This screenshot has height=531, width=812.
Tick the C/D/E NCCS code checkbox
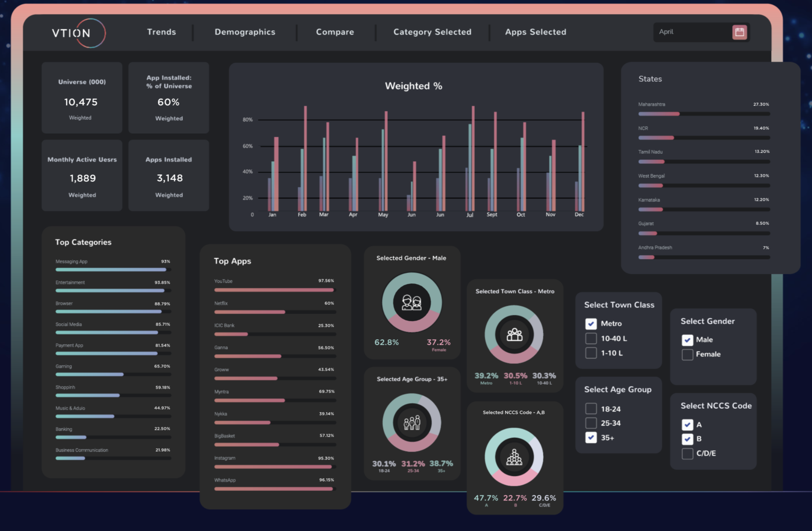click(687, 454)
